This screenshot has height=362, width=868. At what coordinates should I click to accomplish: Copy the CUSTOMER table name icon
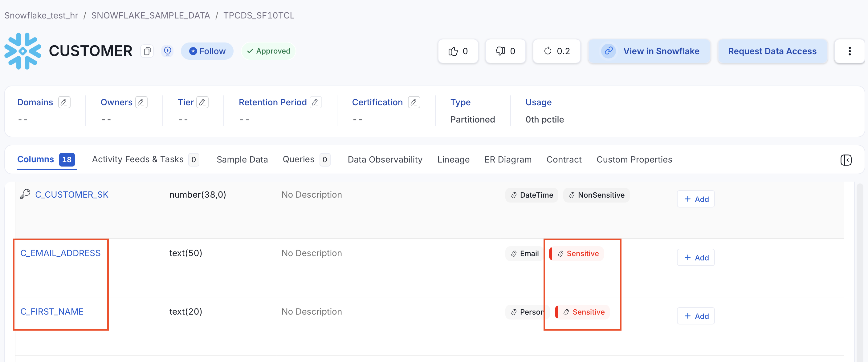[x=147, y=51]
